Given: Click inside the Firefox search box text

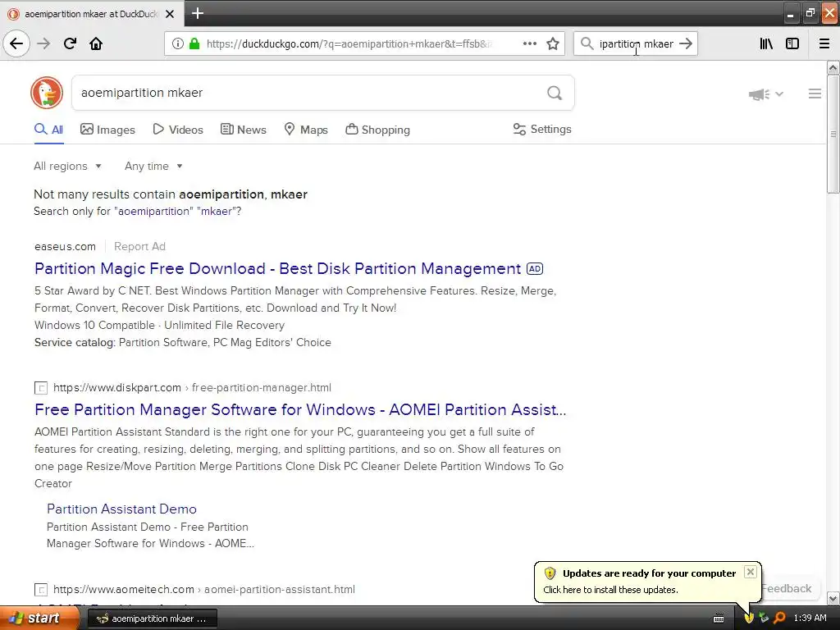Looking at the screenshot, I should (636, 43).
